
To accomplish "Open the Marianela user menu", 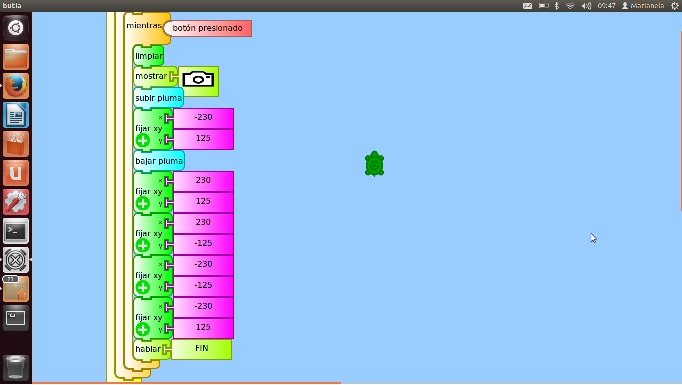I will [x=643, y=6].
